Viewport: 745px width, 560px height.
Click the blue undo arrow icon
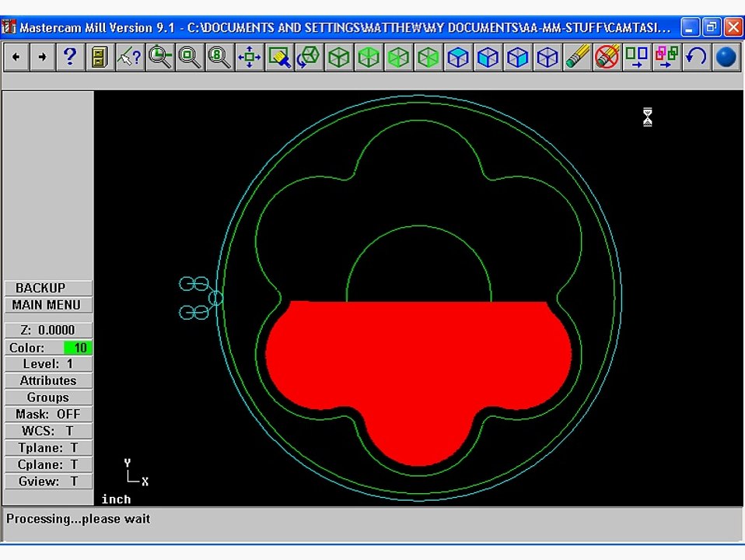(696, 57)
